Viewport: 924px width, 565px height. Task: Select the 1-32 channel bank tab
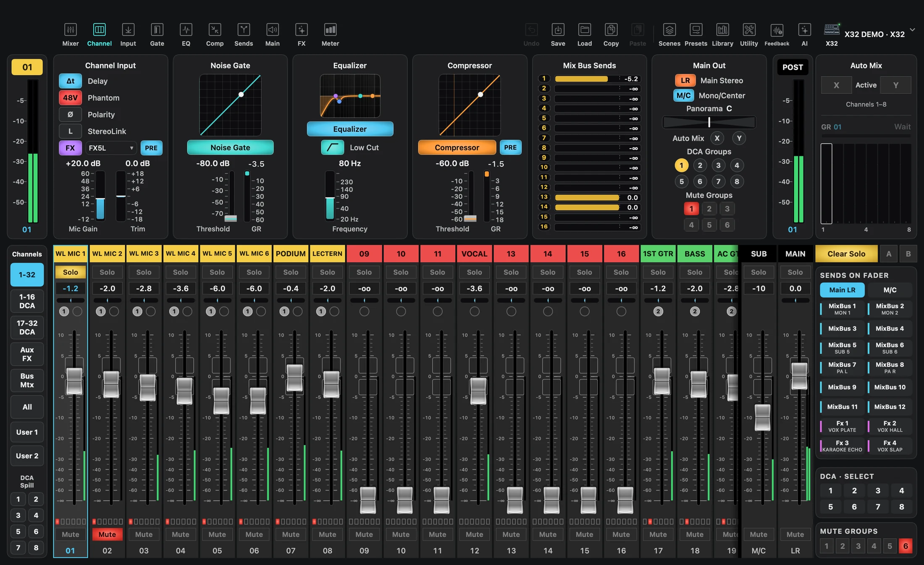pos(27,275)
